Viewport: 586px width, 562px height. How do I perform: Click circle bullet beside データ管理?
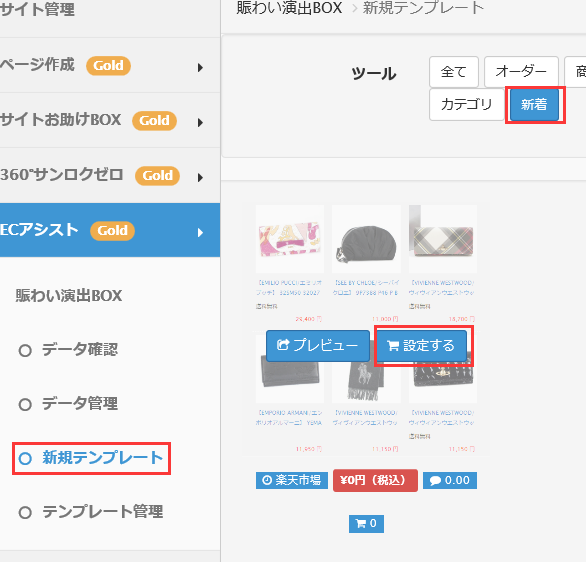click(25, 404)
